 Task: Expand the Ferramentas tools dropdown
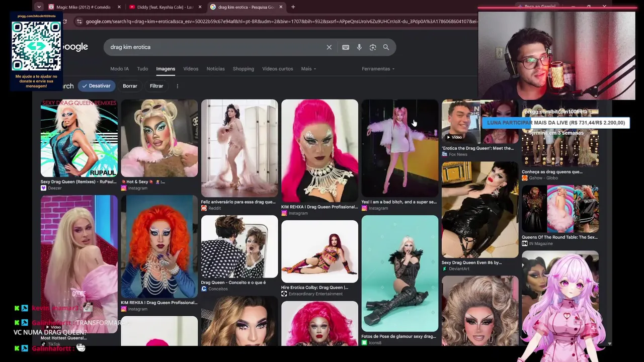point(378,69)
